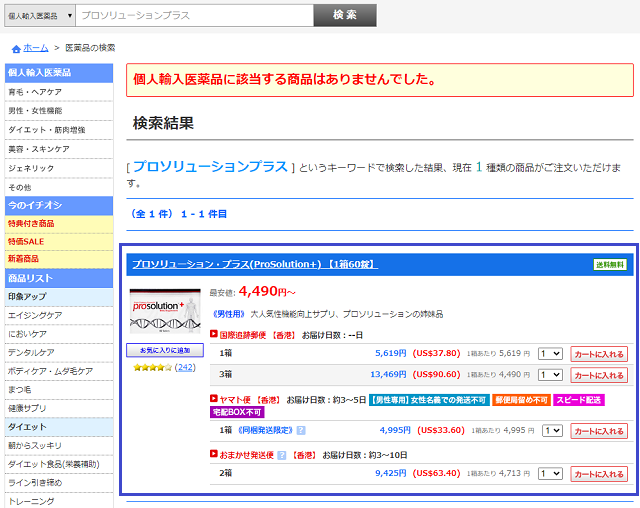Viewport: 640px width, 508px height.
Task: Click the star rating under the product image
Action: [153, 368]
